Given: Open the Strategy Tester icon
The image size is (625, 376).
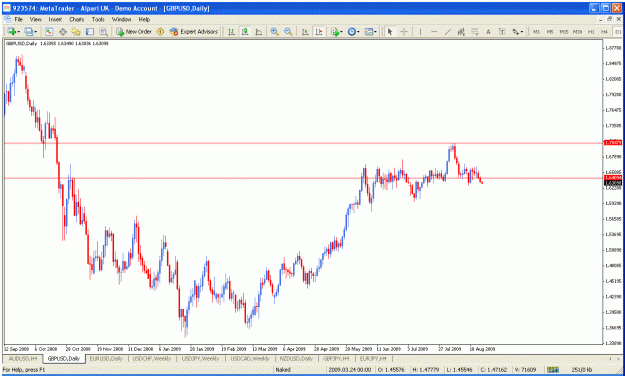Looking at the screenshot, I should coord(104,31).
